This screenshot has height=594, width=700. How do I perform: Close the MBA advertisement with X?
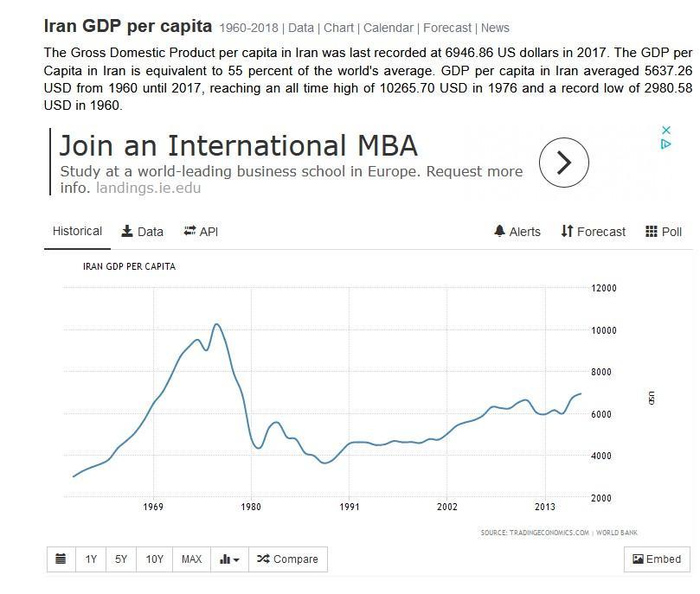666,131
